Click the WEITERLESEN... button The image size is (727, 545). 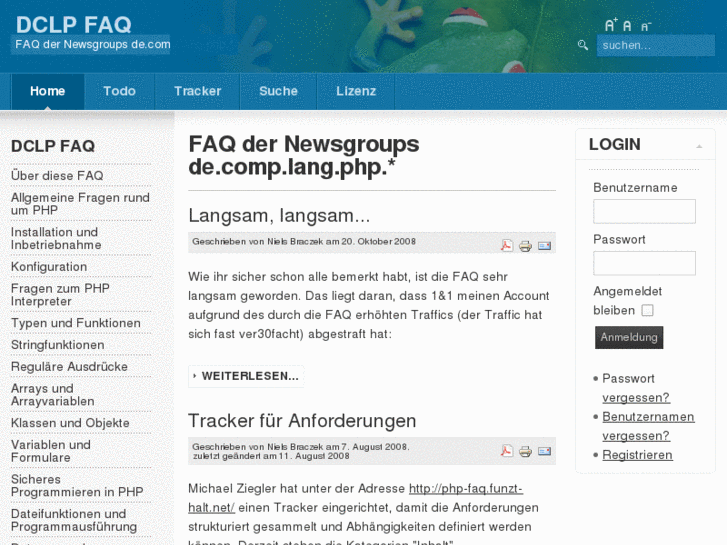pos(246,376)
